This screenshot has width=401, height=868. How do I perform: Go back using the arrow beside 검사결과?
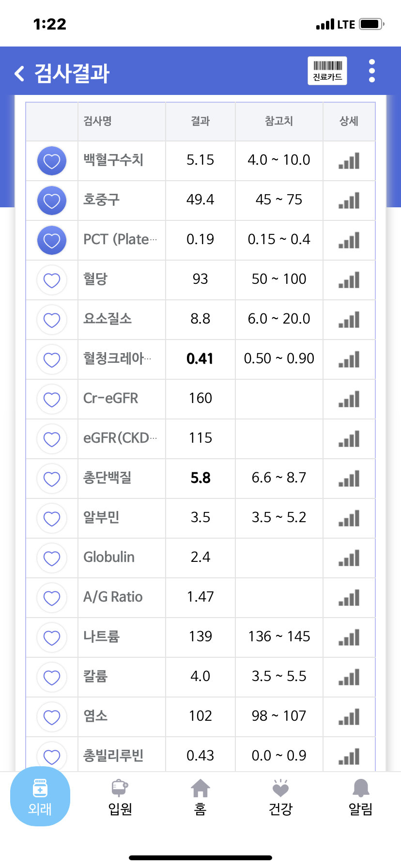19,74
